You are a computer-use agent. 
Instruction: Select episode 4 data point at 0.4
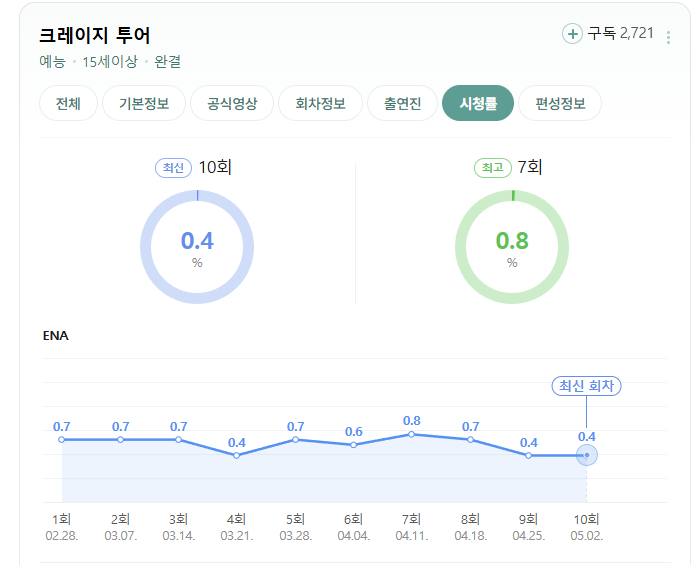tap(236, 455)
